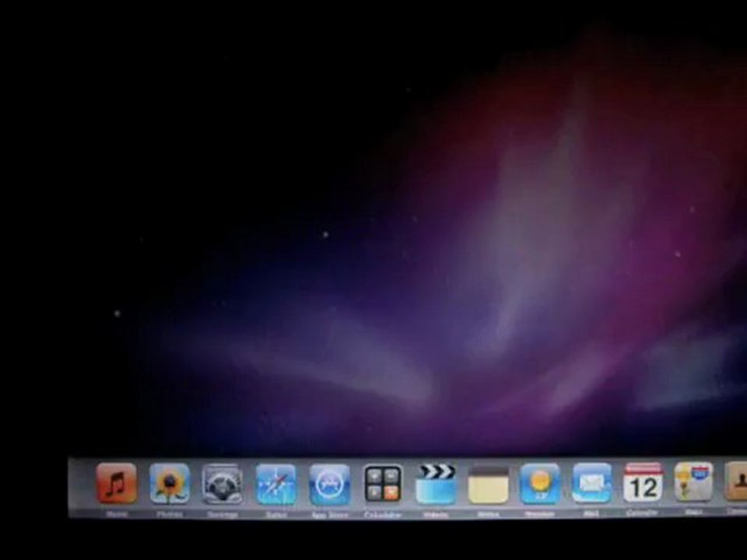Launch the Photos sunflower icon
Screen dimensions: 747x560
[170, 483]
